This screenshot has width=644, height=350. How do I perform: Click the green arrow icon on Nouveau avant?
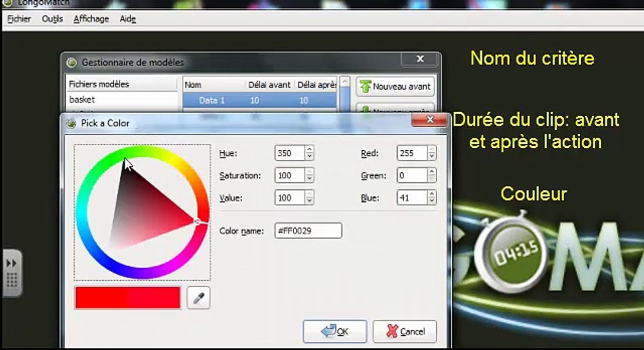click(x=365, y=87)
